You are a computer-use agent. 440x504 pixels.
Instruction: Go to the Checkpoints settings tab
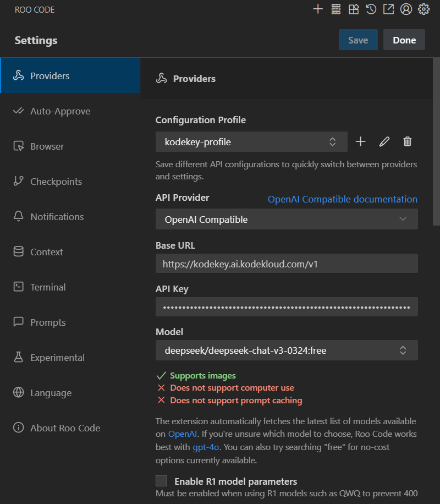56,182
